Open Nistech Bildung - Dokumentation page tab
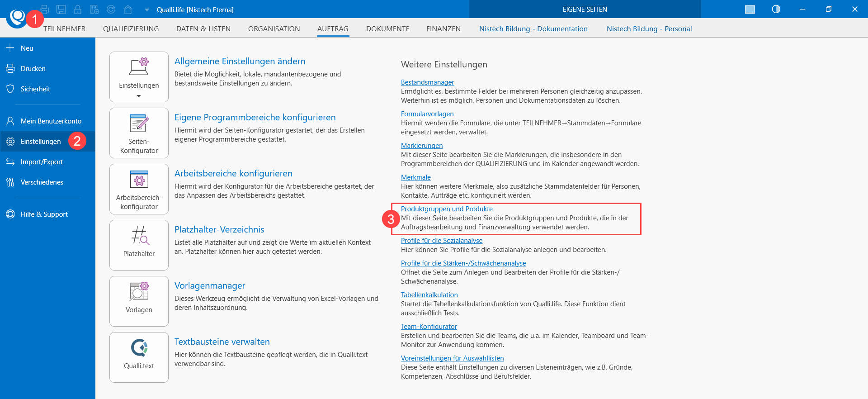868x399 pixels. (x=533, y=28)
